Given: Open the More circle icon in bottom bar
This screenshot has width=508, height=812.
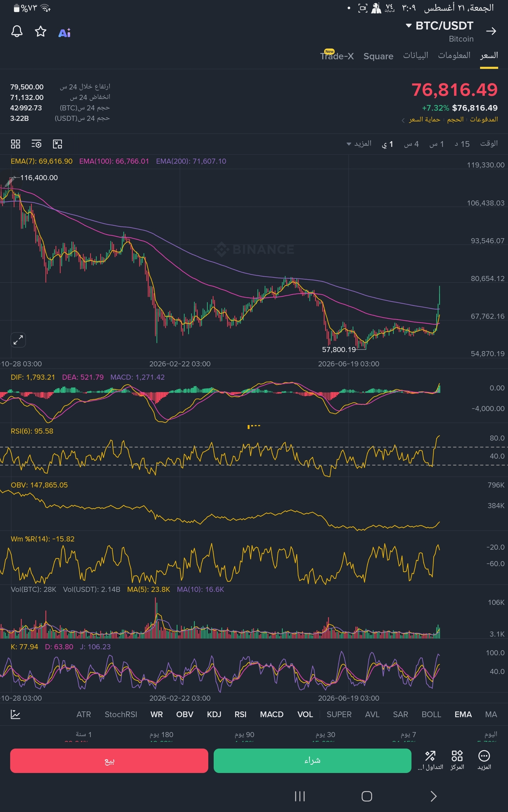Looking at the screenshot, I should pyautogui.click(x=484, y=760).
